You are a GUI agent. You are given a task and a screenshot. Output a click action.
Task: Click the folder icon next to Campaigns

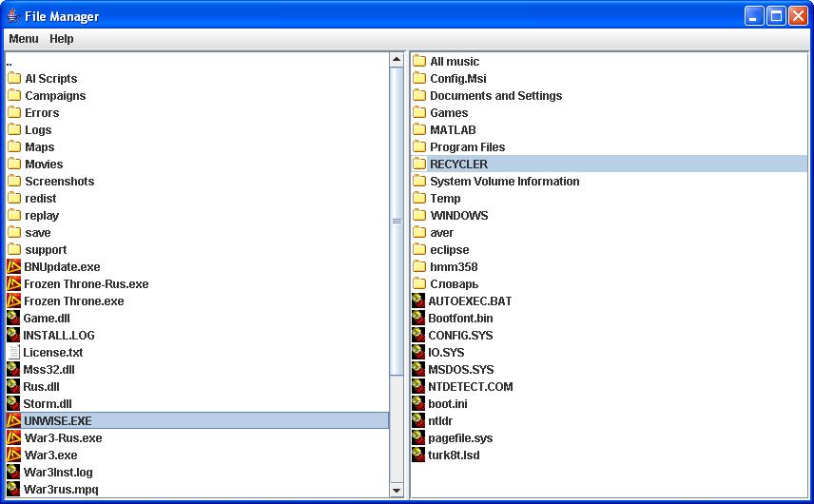14,95
